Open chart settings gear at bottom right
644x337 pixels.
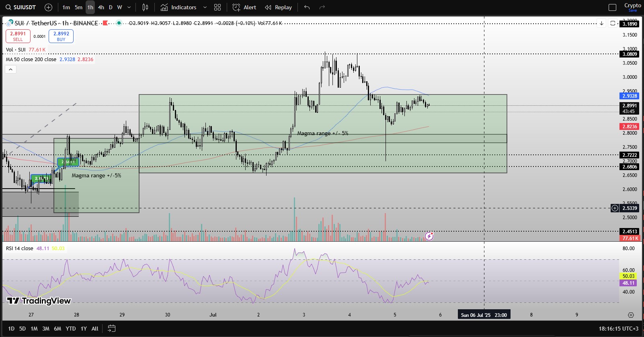point(631,315)
